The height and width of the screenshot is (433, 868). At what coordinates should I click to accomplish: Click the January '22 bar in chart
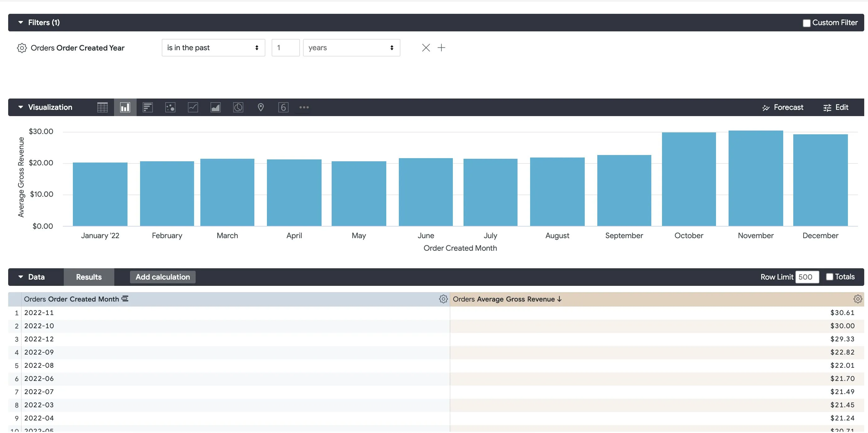point(100,194)
